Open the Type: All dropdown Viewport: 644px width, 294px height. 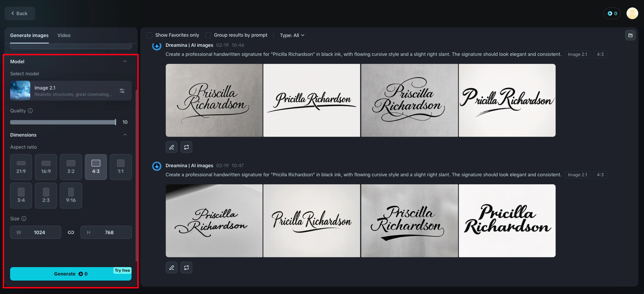click(x=292, y=35)
